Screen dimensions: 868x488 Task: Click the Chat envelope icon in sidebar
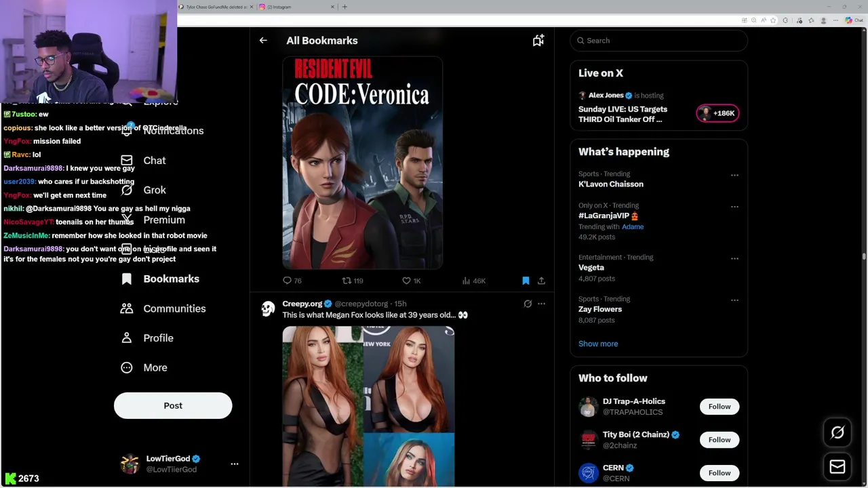point(126,161)
